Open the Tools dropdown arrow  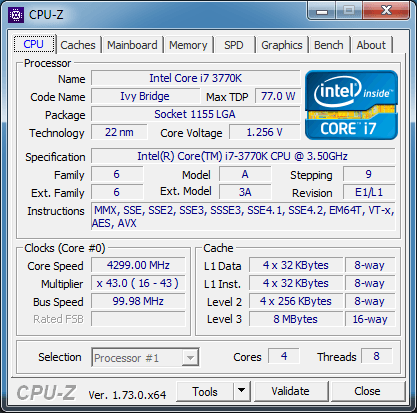tap(242, 390)
